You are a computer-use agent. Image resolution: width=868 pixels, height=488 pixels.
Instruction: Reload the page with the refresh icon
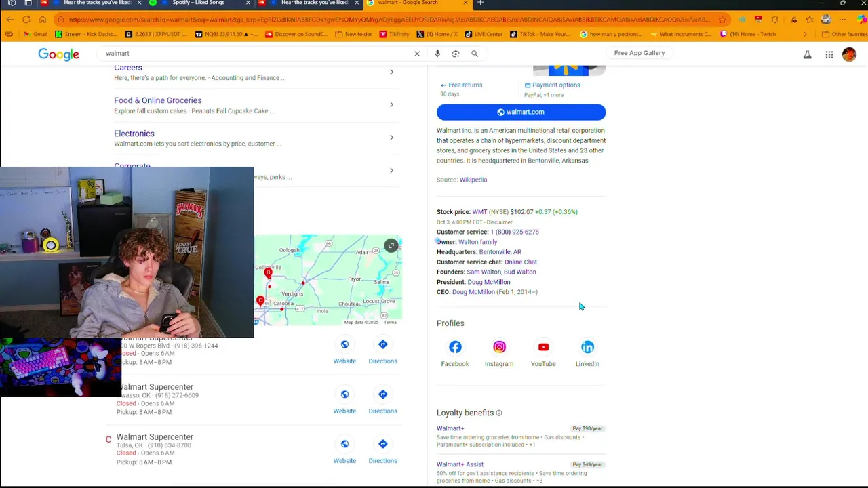click(x=26, y=20)
